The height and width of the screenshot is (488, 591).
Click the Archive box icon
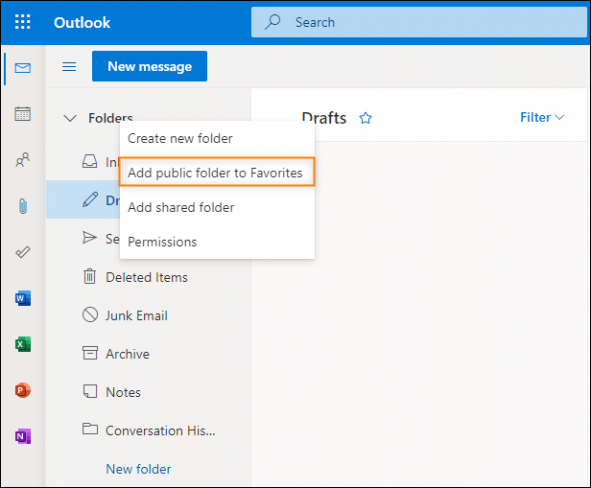point(90,353)
